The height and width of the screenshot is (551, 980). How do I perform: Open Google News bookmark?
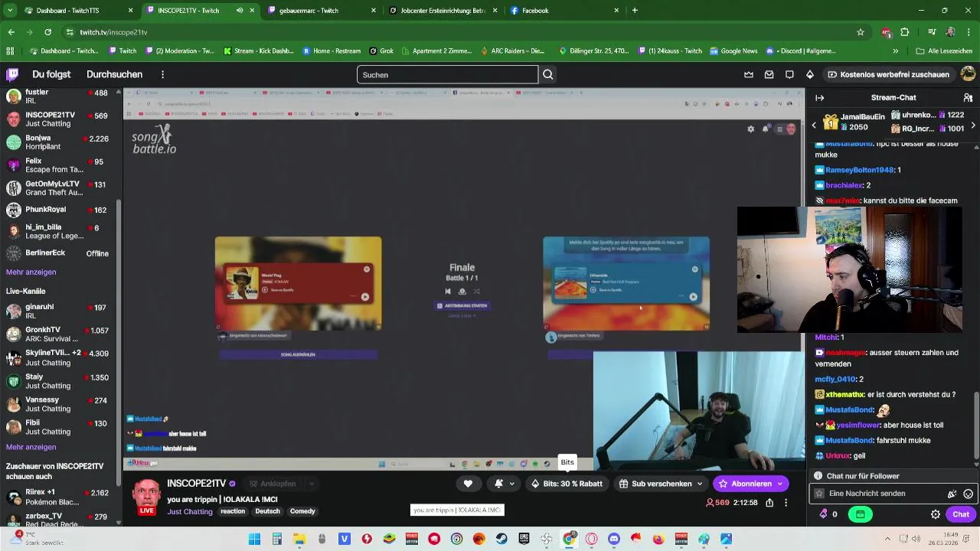pyautogui.click(x=733, y=51)
